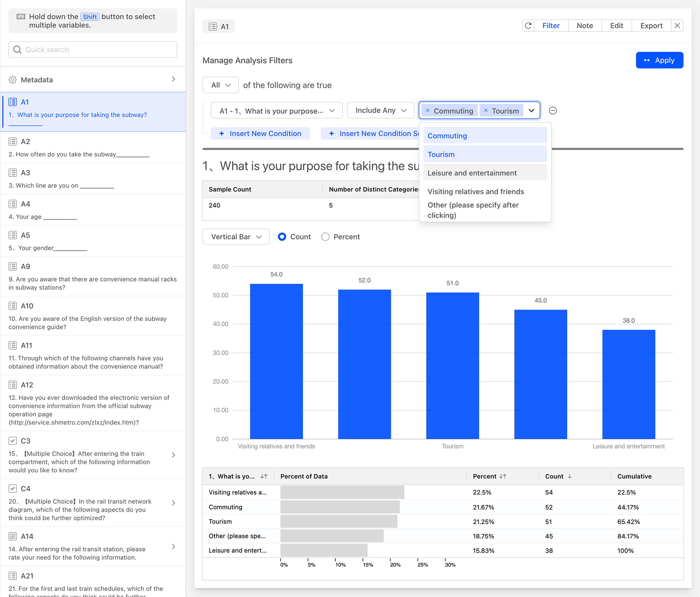
Task: Collapse the filter values dropdown arrow
Action: tap(532, 111)
